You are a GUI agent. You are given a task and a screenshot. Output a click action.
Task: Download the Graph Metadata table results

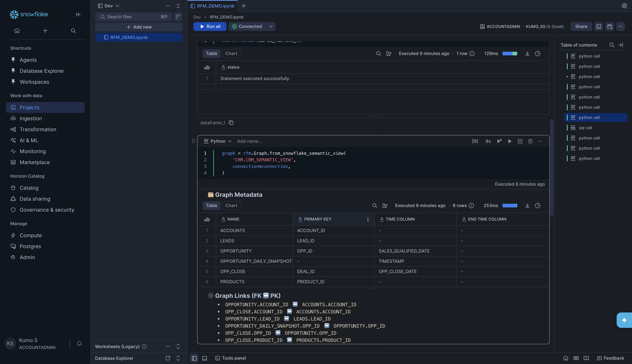(527, 206)
